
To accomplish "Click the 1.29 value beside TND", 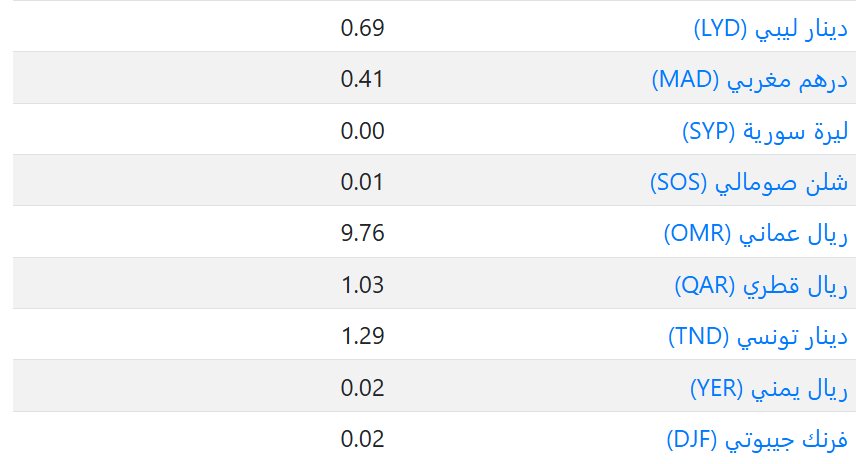I will (363, 337).
